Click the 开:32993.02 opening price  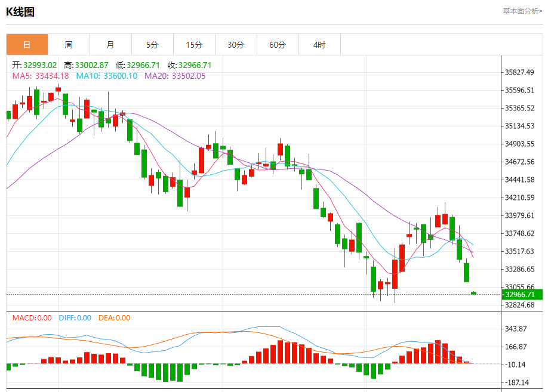[34, 65]
